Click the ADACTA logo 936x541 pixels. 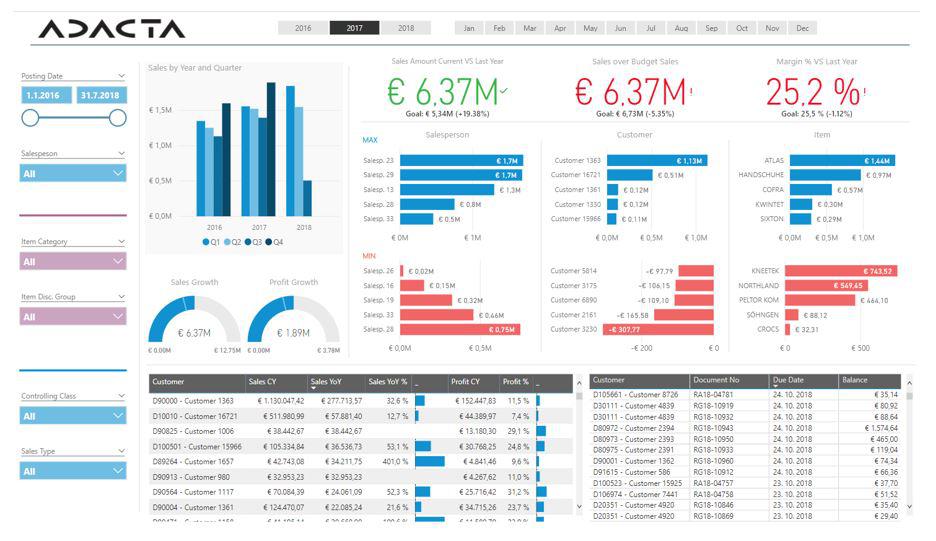tap(112, 29)
